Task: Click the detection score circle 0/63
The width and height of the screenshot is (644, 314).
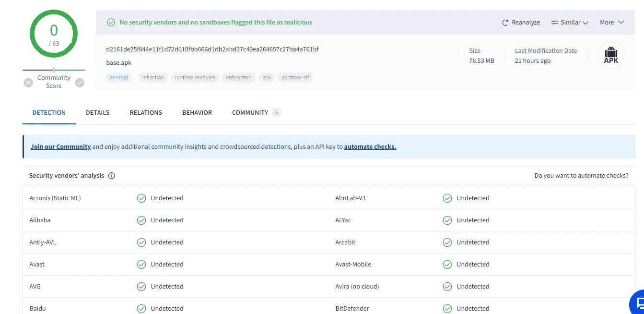Action: 54,34
